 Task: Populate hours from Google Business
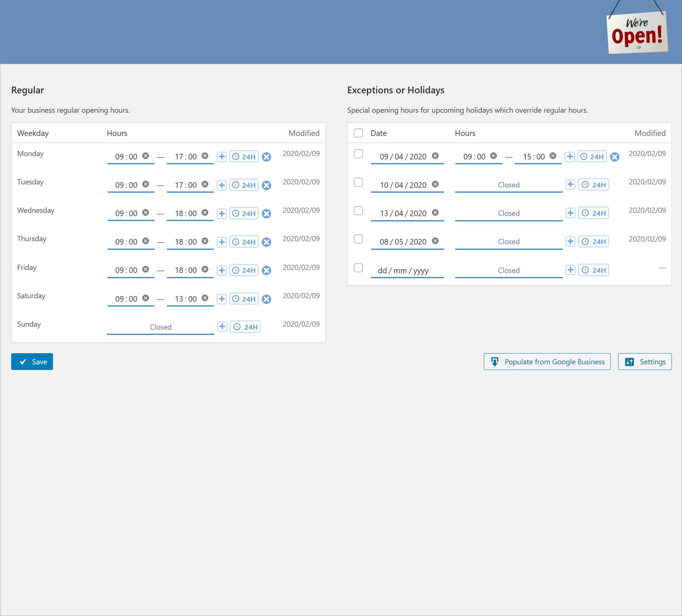pos(547,362)
